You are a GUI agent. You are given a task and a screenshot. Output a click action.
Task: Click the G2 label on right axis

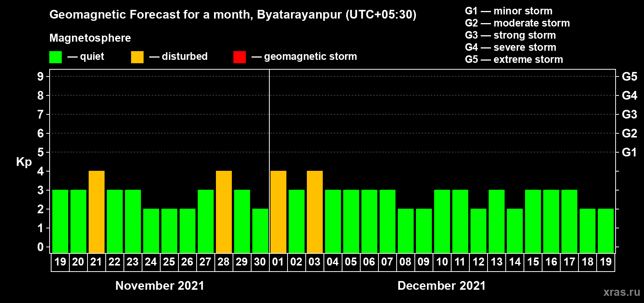[x=630, y=133]
